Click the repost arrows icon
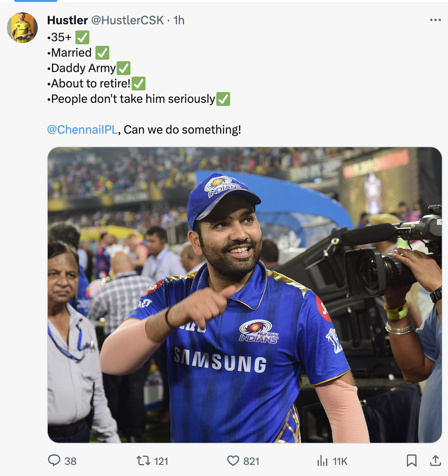 click(144, 461)
